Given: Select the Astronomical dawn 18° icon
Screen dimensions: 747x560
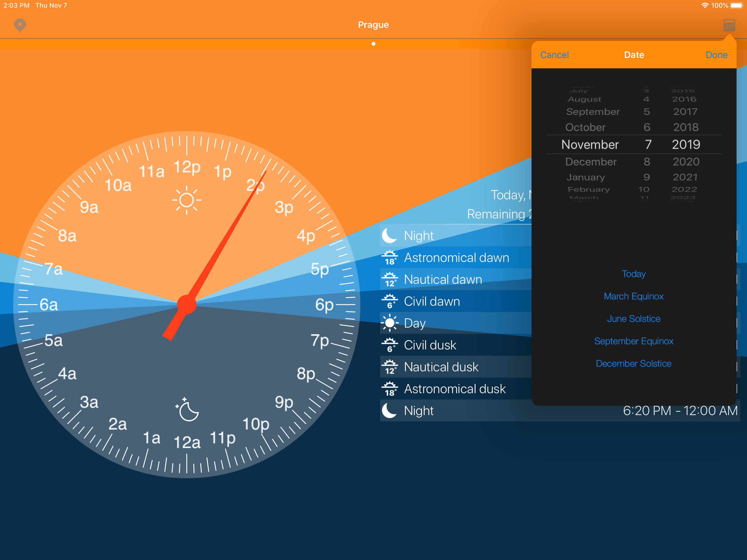Looking at the screenshot, I should click(x=390, y=258).
